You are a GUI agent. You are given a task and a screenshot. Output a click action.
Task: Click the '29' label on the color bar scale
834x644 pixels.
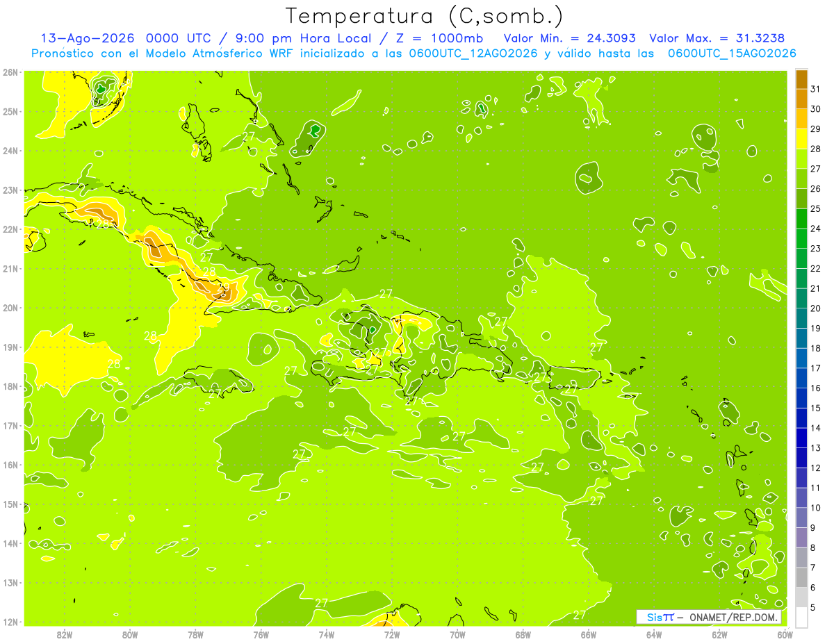coord(815,129)
